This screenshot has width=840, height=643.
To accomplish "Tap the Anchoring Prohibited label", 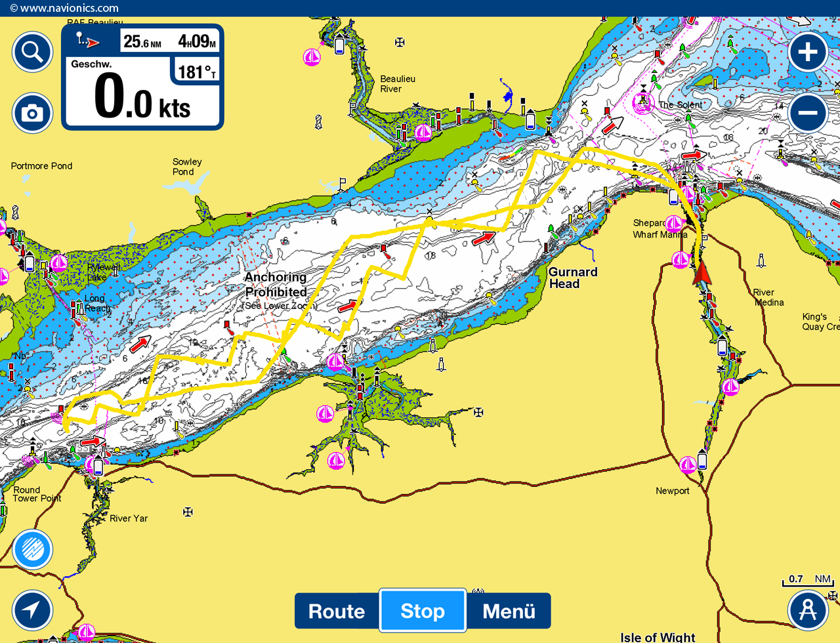I will (276, 285).
